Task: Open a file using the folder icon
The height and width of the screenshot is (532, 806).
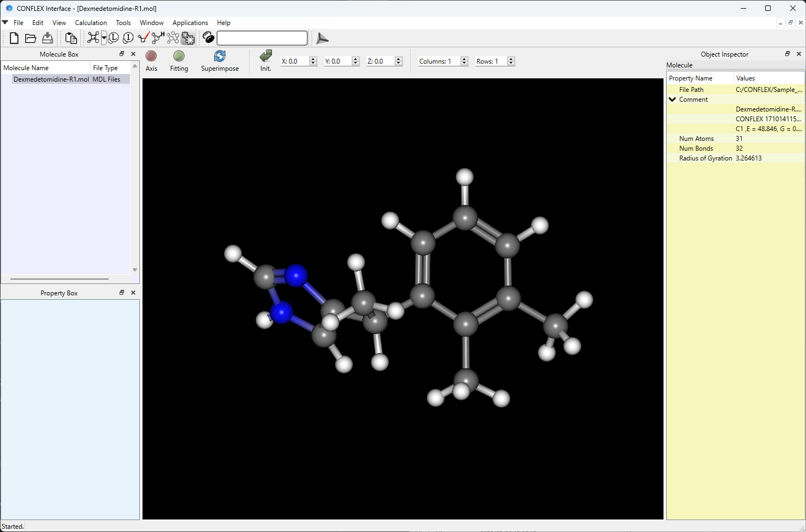Action: pos(31,38)
